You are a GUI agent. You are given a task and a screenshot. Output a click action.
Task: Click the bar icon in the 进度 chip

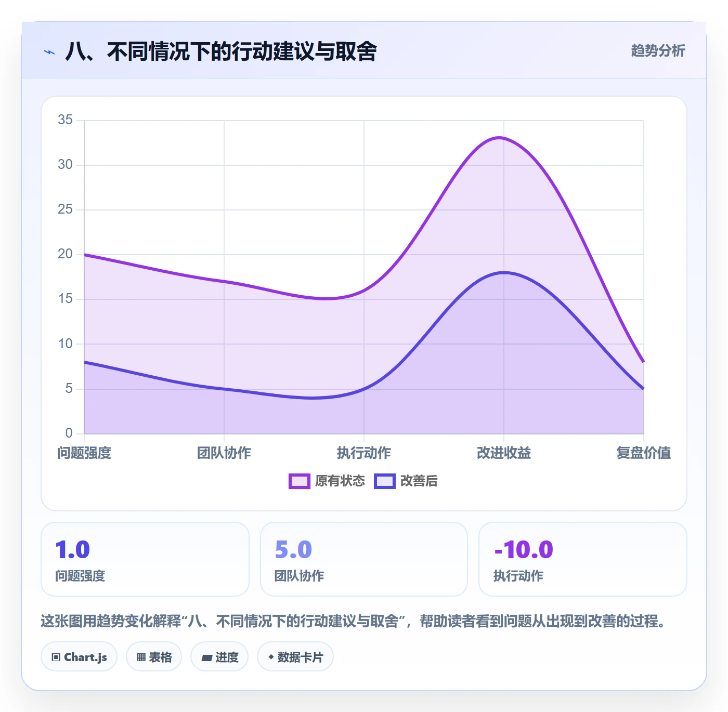[x=206, y=658]
